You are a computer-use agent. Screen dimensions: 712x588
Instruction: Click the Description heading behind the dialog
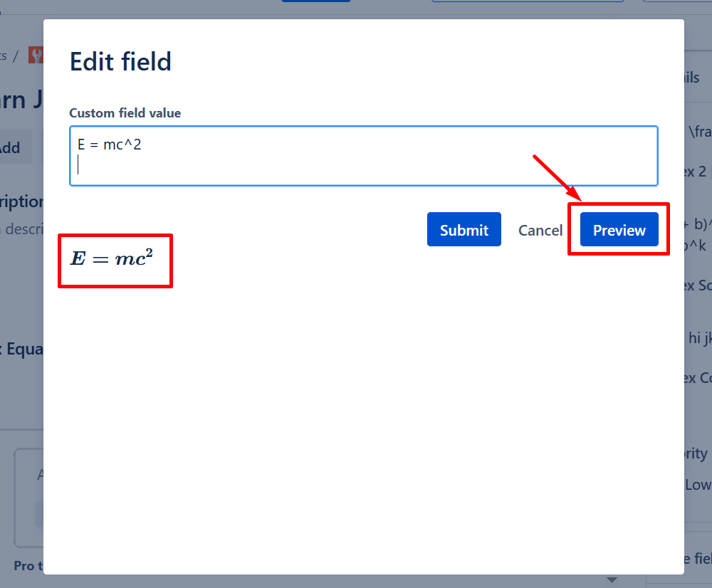click(21, 201)
